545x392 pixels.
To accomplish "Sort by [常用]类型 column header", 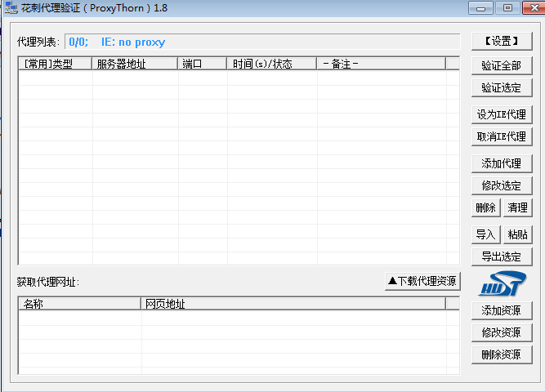I will click(x=56, y=64).
